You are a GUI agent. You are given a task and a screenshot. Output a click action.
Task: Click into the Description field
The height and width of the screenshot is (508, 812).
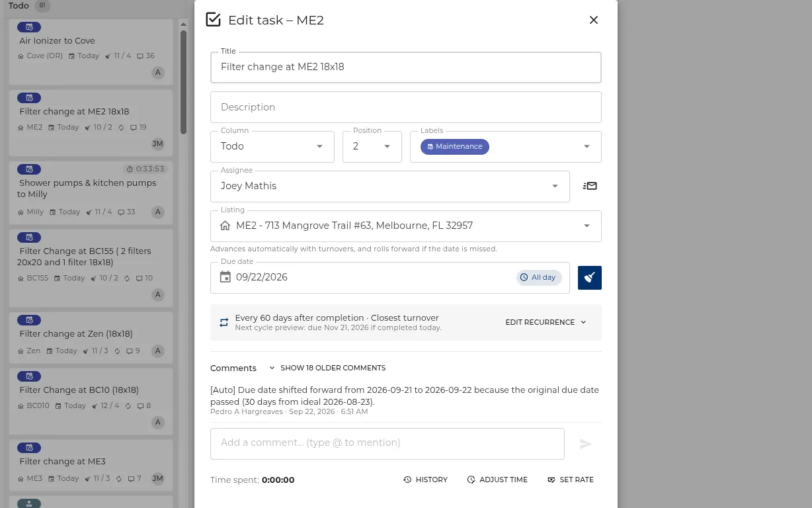tap(406, 107)
